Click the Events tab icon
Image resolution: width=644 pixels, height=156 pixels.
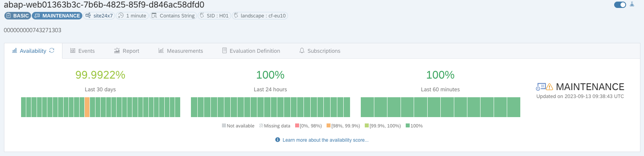(x=73, y=51)
